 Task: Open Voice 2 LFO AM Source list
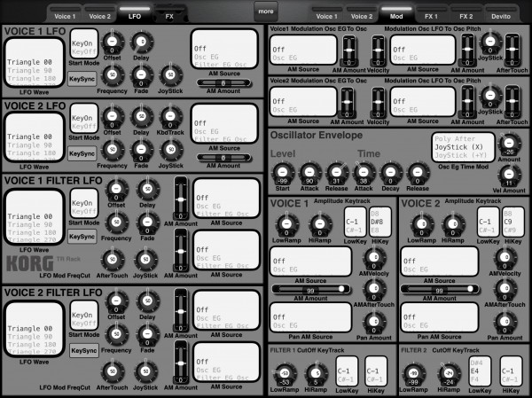pyautogui.click(x=224, y=123)
